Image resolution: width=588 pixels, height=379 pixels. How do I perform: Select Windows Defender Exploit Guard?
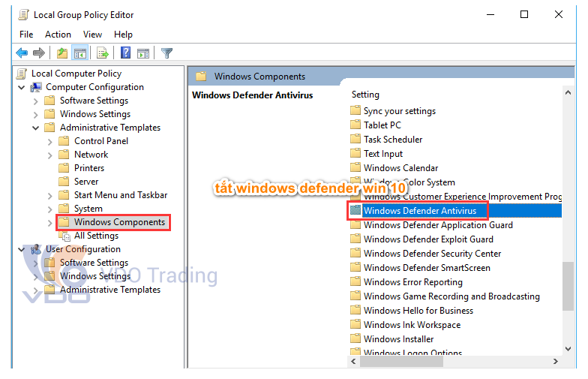pos(428,239)
